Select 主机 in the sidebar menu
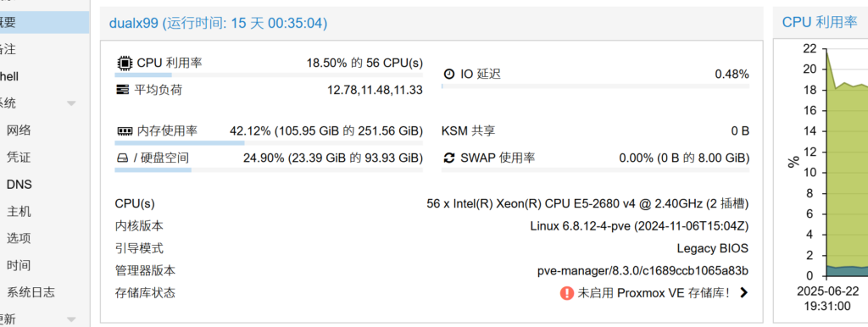Viewport: 868px width, 327px height. click(x=19, y=211)
